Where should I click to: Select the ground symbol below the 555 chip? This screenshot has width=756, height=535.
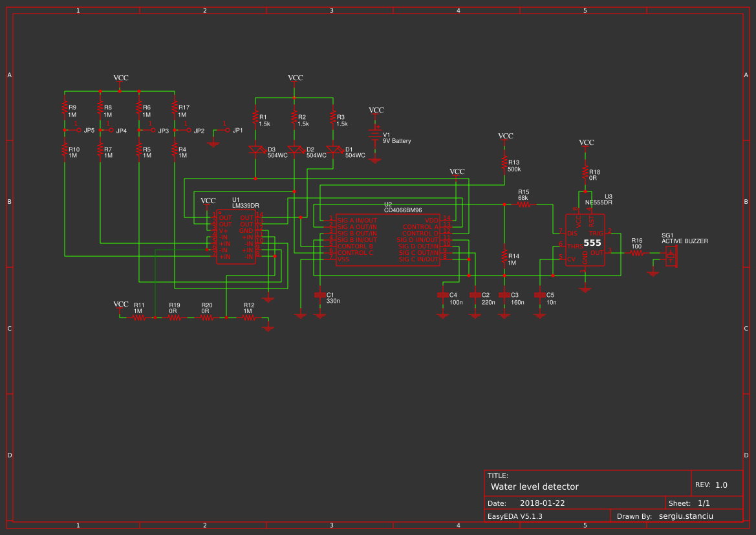coord(585,290)
